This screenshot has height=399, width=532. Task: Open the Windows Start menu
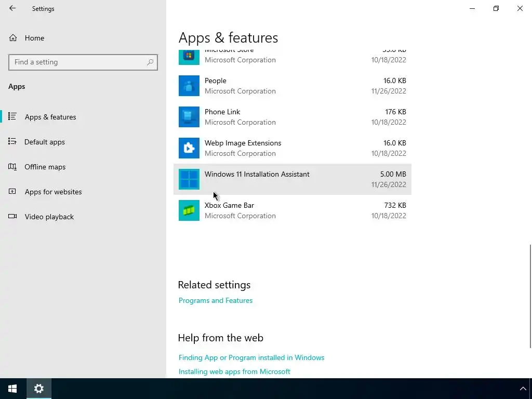(12, 389)
